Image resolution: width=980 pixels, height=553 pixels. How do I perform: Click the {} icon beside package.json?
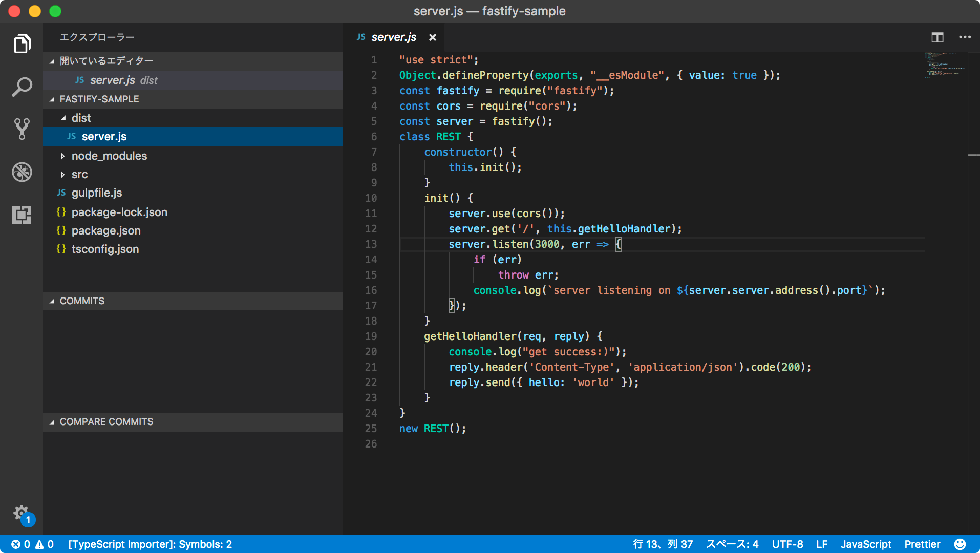coord(60,230)
